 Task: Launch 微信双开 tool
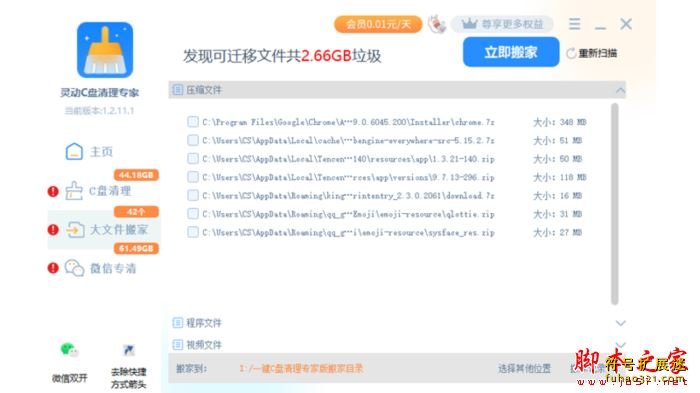[x=69, y=362]
